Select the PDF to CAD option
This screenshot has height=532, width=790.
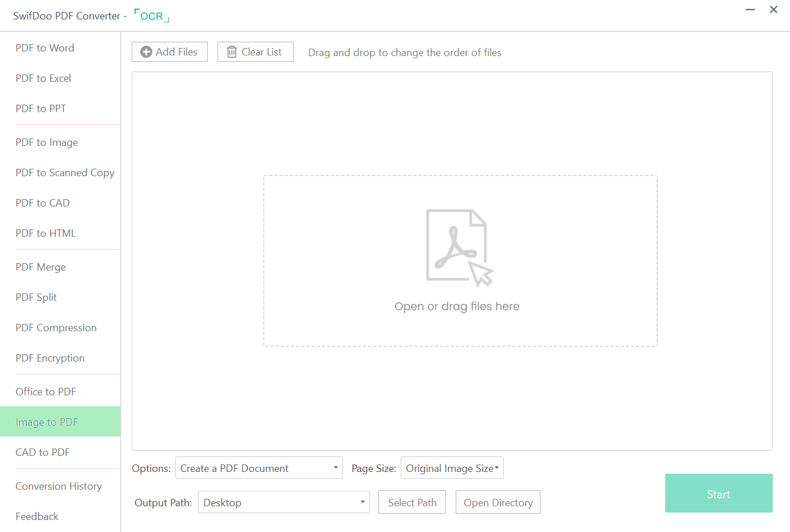tap(60, 203)
